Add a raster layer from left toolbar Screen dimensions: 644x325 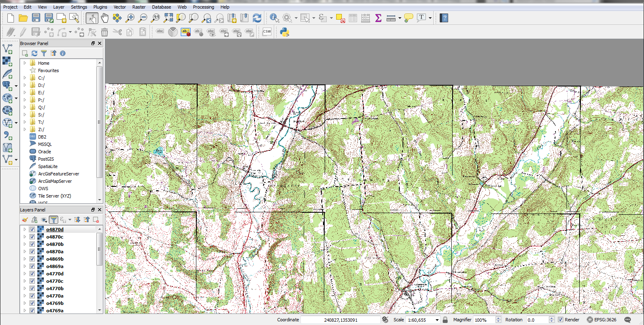(7, 61)
